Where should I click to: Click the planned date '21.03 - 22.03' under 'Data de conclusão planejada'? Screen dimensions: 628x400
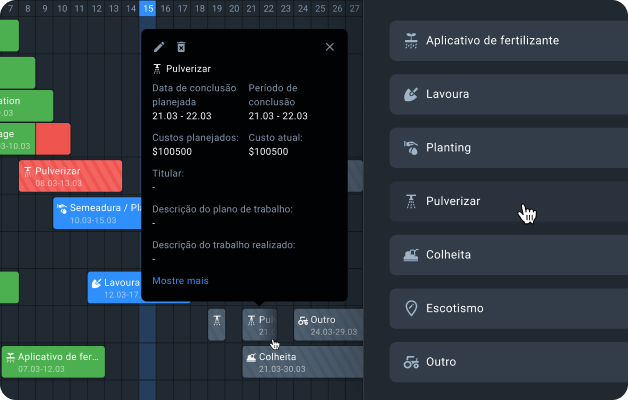tap(182, 116)
